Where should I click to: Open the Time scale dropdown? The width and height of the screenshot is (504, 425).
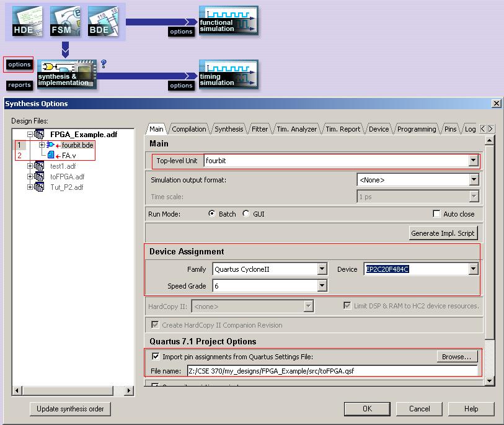(474, 197)
